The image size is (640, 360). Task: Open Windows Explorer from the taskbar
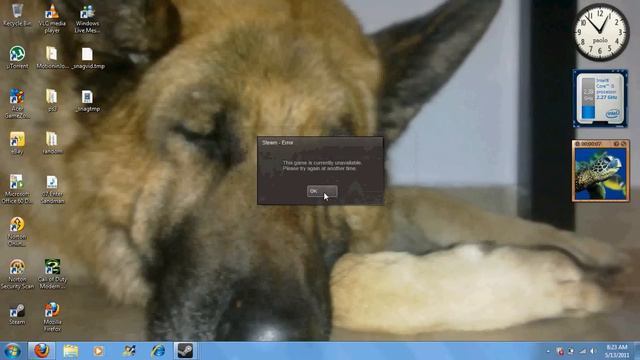(71, 351)
